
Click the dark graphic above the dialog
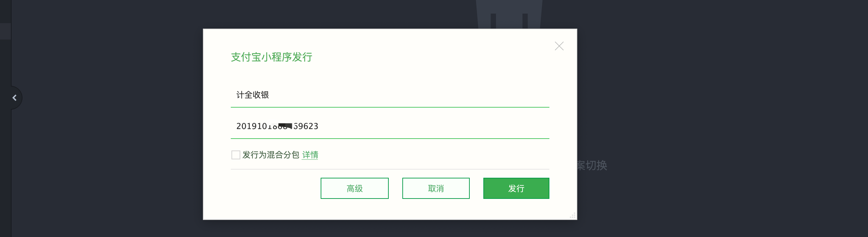click(509, 14)
